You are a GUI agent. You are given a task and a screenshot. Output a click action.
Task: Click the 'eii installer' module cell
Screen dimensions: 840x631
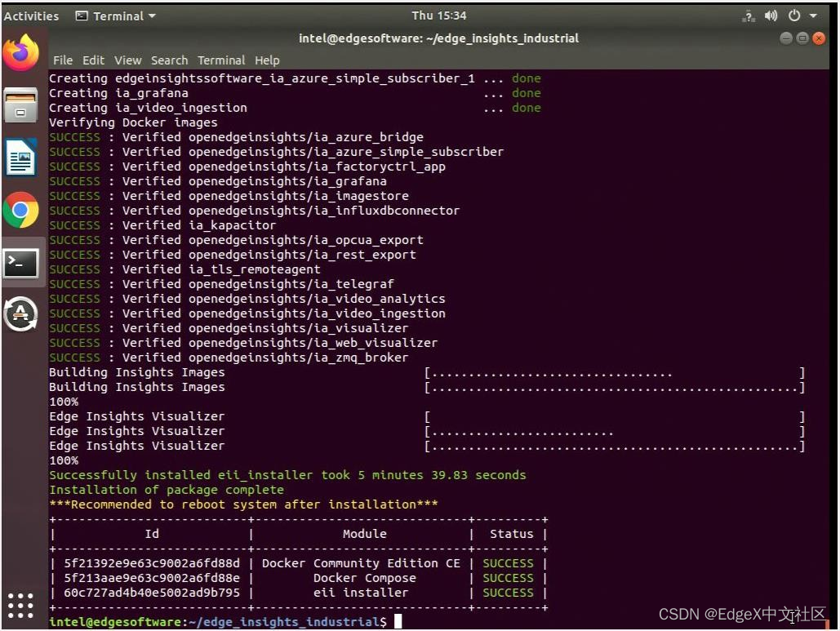(x=361, y=593)
